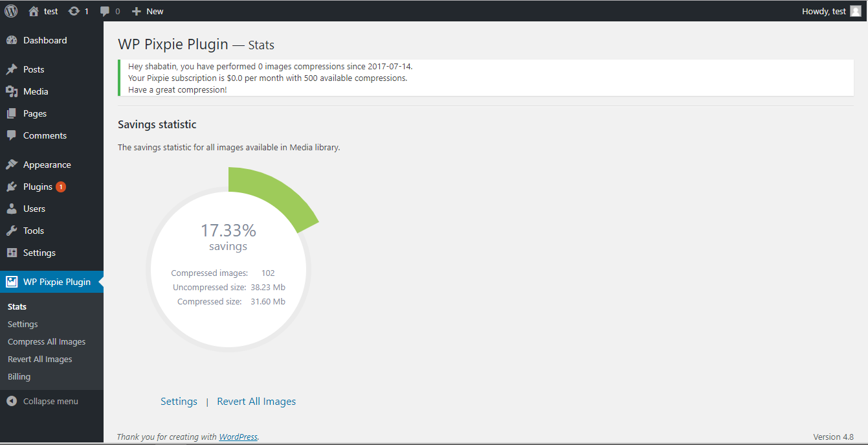Image resolution: width=868 pixels, height=445 pixels.
Task: Collapse the admin sidebar menu
Action: (x=43, y=401)
